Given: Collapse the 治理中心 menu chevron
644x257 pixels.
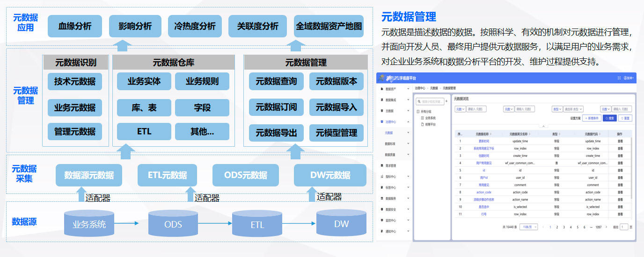Looking at the screenshot, I should pyautogui.click(x=408, y=121).
